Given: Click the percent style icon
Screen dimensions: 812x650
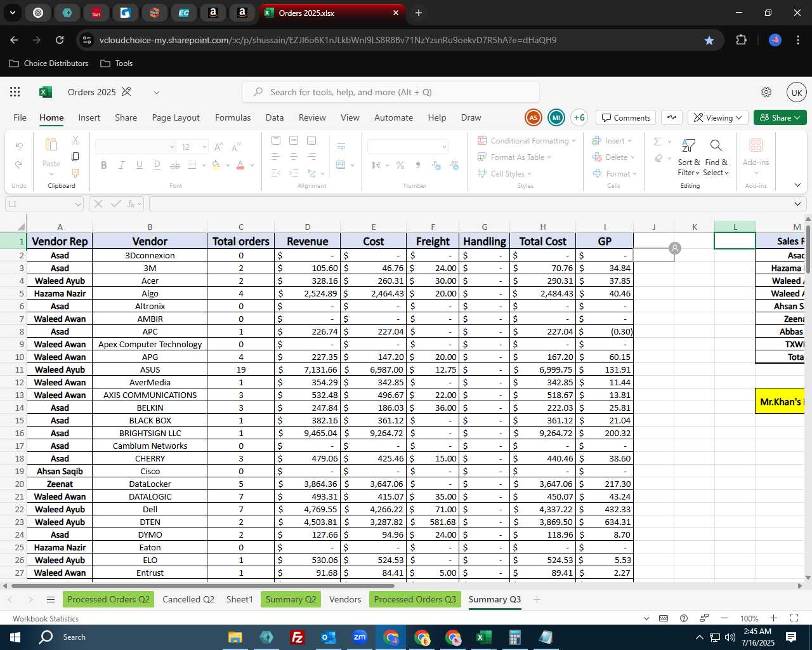Looking at the screenshot, I should pyautogui.click(x=400, y=165).
